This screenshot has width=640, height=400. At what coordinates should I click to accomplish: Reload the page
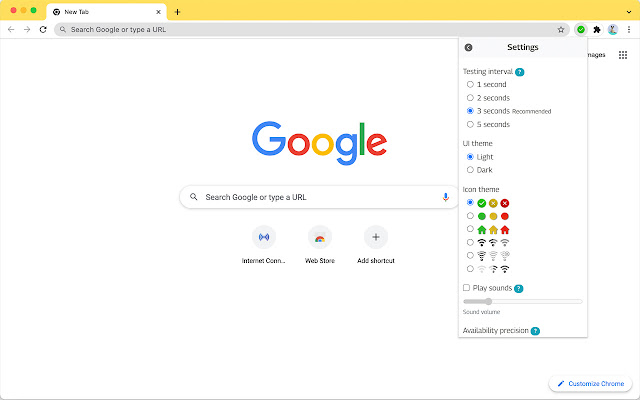coord(43,29)
